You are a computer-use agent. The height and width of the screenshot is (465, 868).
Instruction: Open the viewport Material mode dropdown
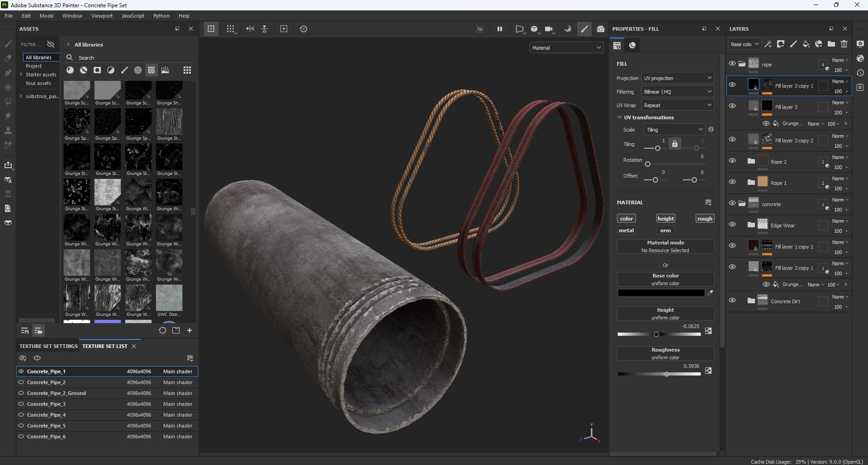tap(567, 48)
